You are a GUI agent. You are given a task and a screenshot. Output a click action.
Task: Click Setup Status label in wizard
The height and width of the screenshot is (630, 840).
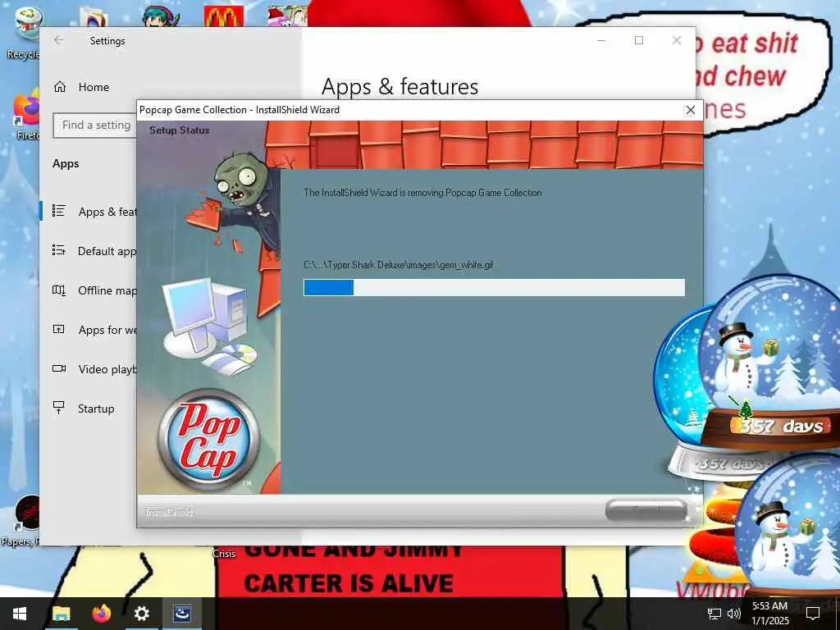coord(179,130)
